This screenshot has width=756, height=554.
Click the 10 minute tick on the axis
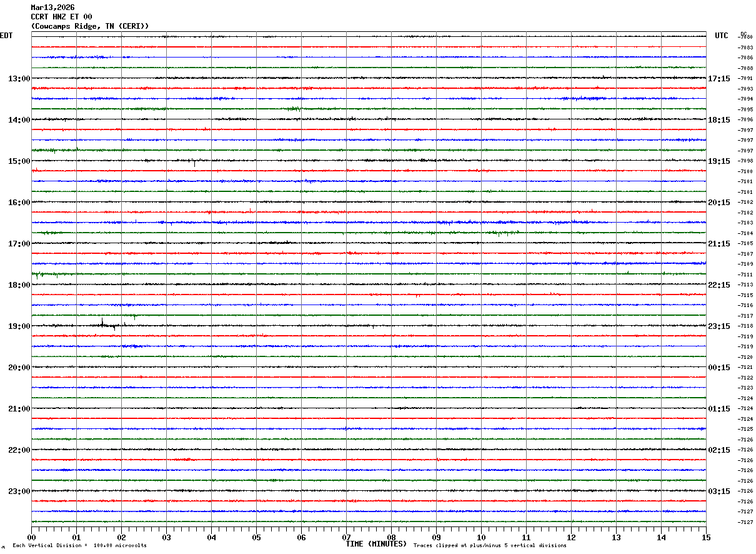pos(481,537)
